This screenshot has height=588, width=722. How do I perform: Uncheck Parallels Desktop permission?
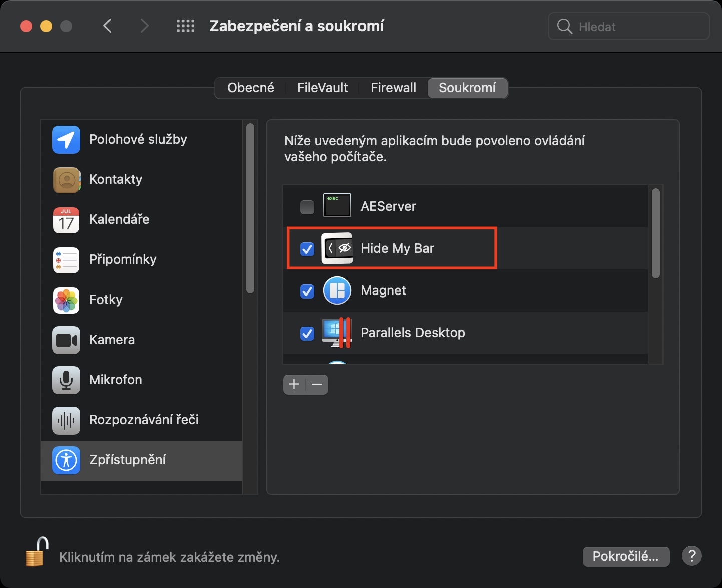307,334
